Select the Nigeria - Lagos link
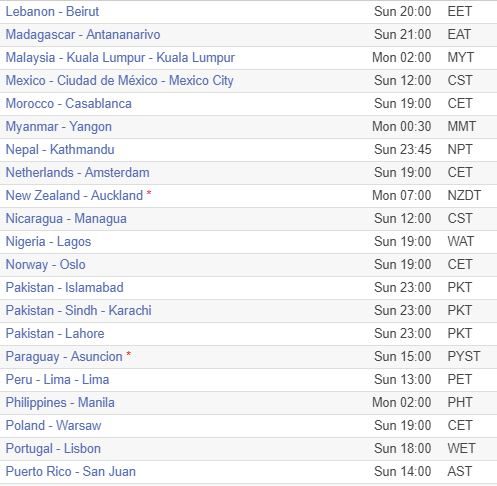Viewport: 497px width, 486px height. click(x=48, y=242)
